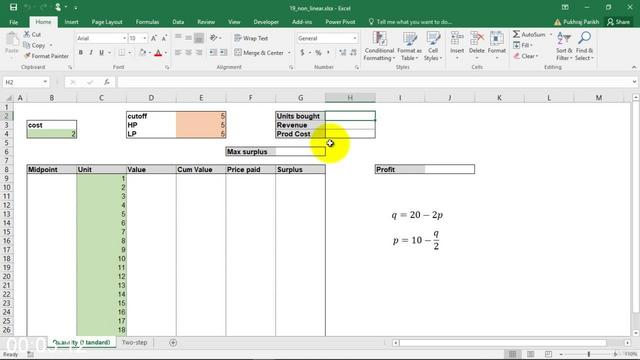Open Format as Table gallery
Image resolution: width=640 pixels, height=360 pixels.
click(409, 46)
